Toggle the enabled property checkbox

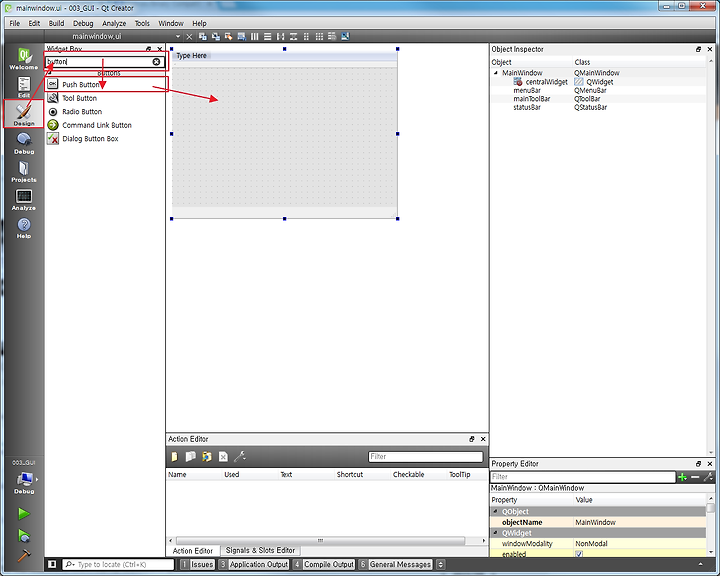pyautogui.click(x=579, y=554)
